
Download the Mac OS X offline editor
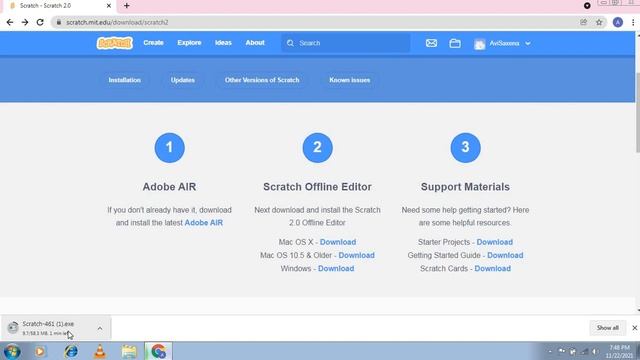coord(338,242)
